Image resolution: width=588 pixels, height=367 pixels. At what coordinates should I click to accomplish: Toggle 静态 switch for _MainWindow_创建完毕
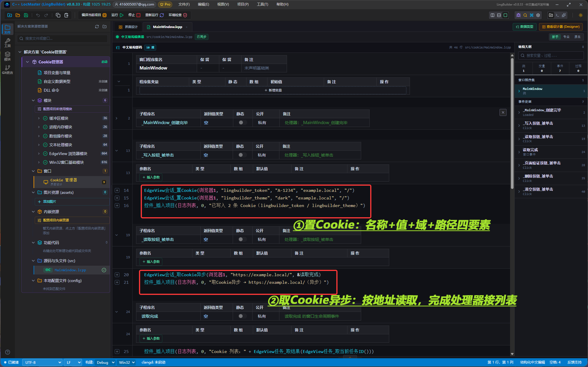243,123
